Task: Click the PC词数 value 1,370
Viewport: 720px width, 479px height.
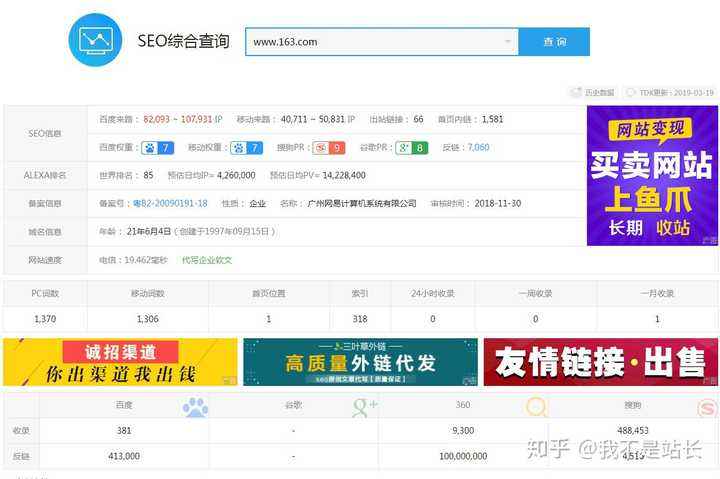Action: (45, 319)
